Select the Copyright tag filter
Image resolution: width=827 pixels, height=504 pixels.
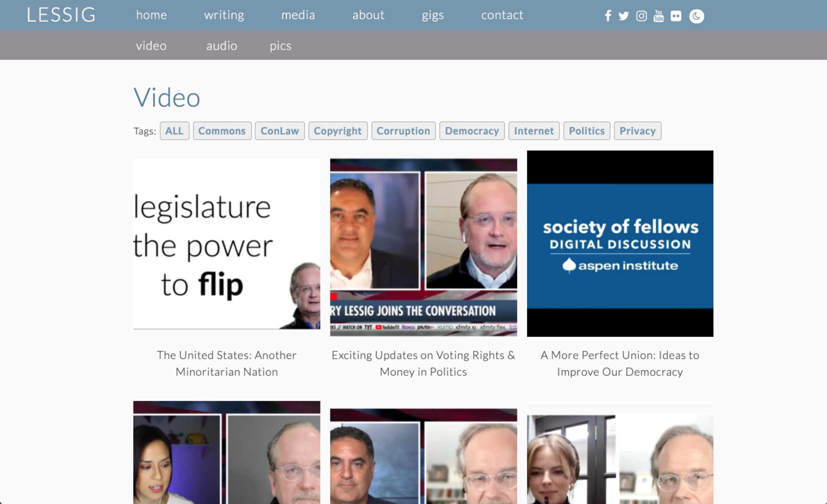click(x=338, y=131)
